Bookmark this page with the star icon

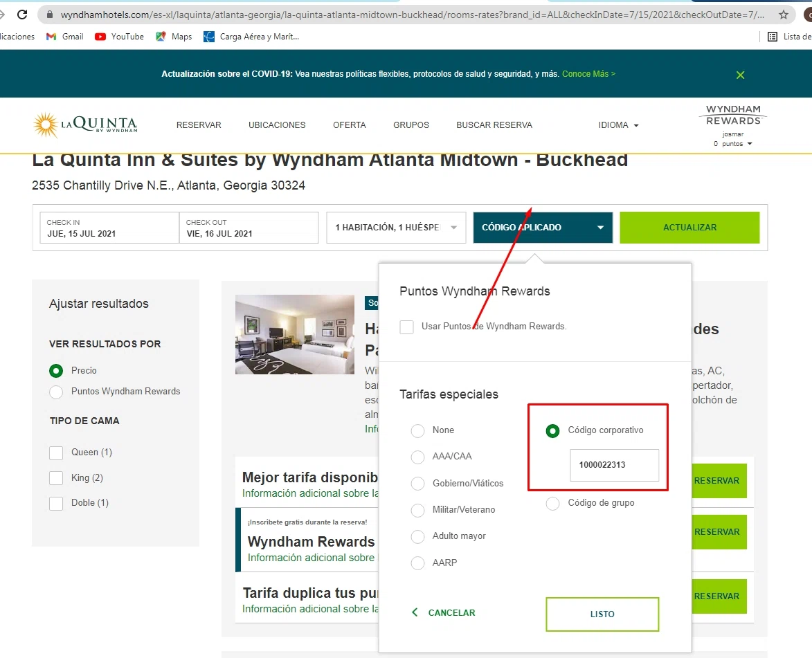click(784, 15)
